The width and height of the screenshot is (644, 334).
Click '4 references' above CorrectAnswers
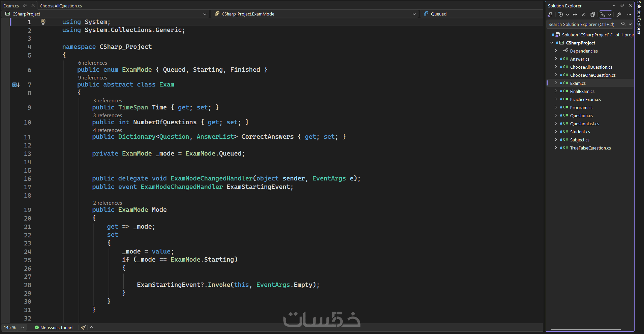[x=108, y=130]
